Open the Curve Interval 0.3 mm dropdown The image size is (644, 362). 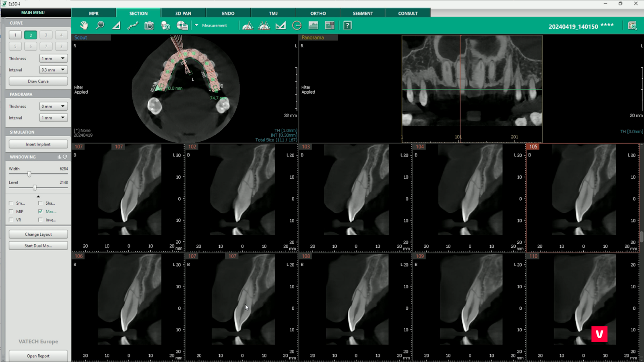point(53,70)
